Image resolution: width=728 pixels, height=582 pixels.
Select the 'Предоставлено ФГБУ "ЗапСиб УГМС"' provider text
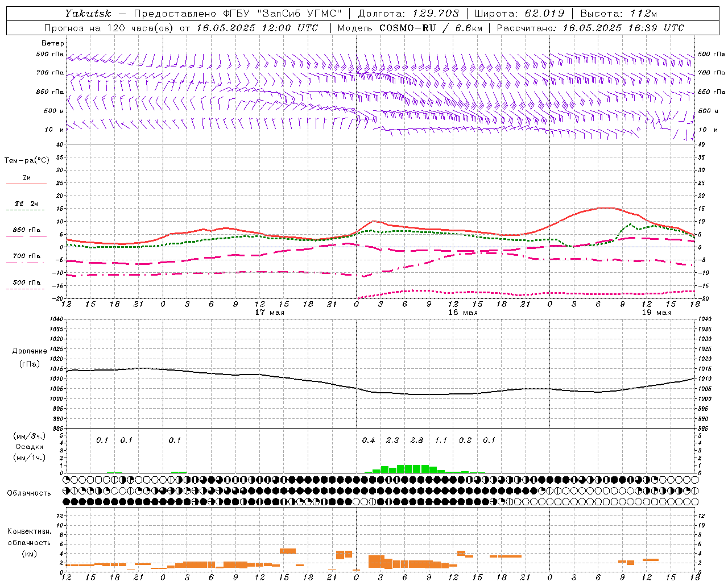pos(238,14)
